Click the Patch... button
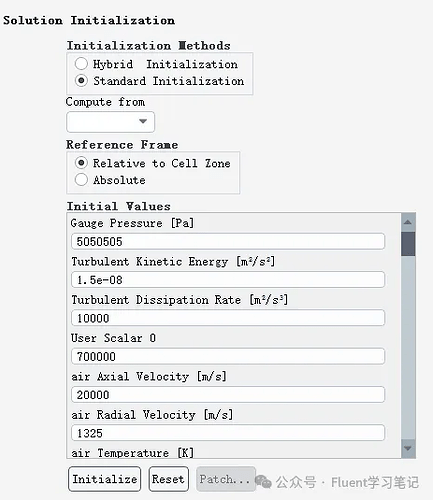 (x=226, y=479)
